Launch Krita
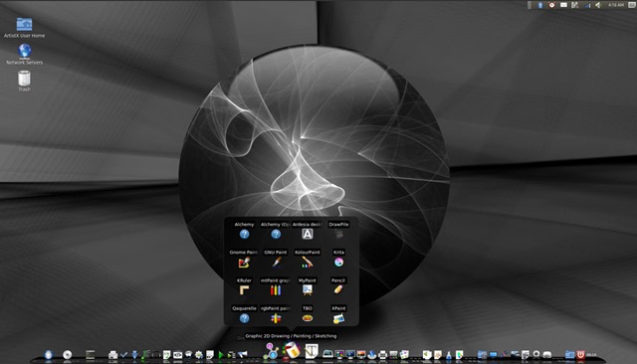The image size is (637, 364). coord(338,263)
